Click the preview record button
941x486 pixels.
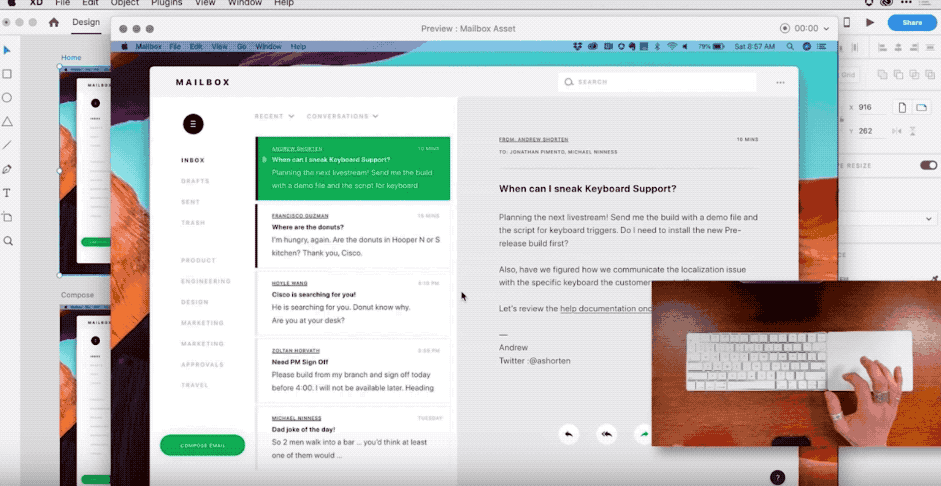[x=784, y=28]
